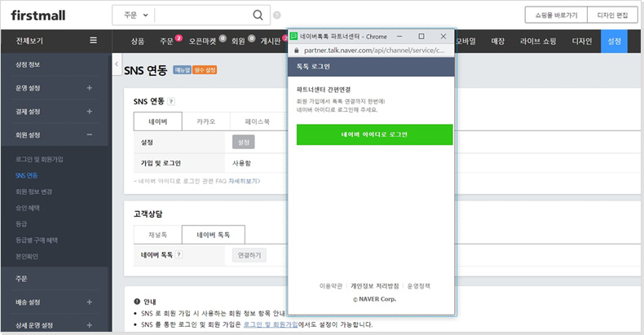Open the 로그인 및 회원가입 link in 안내
The height and width of the screenshot is (335, 644).
coord(271,324)
